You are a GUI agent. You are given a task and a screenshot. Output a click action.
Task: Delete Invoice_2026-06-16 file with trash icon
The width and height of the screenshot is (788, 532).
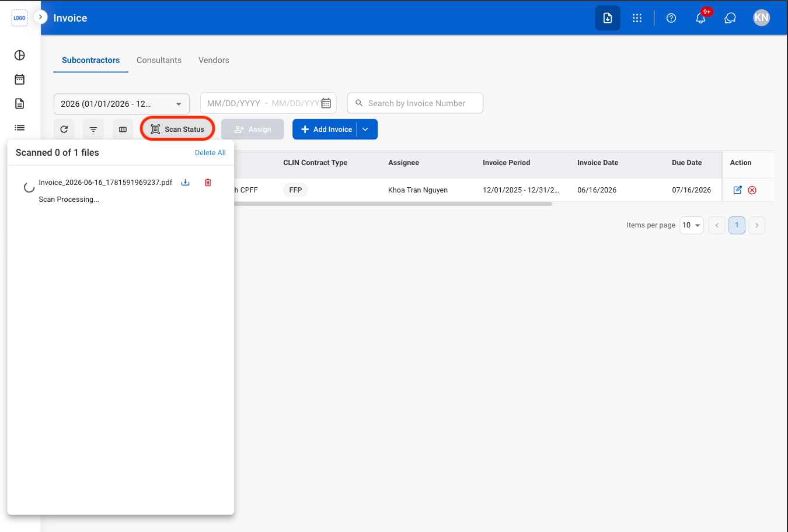tap(208, 183)
